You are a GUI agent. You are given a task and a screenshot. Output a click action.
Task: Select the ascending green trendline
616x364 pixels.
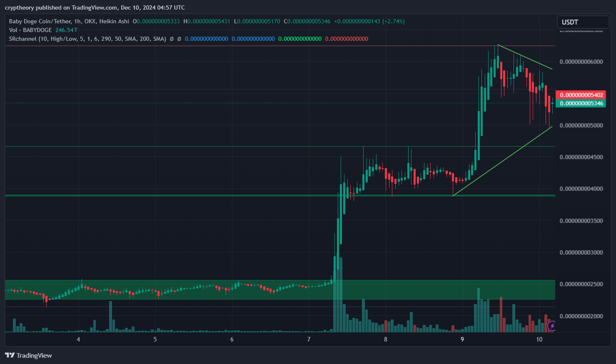pyautogui.click(x=502, y=161)
